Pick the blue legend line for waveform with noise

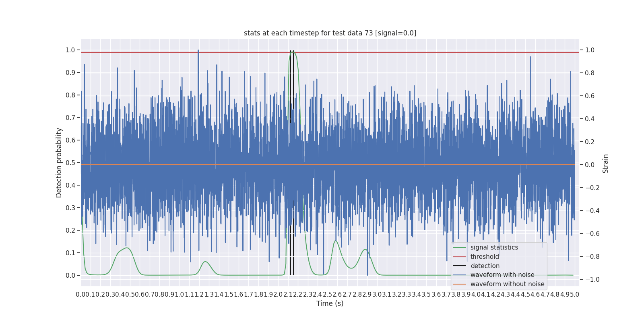click(459, 275)
